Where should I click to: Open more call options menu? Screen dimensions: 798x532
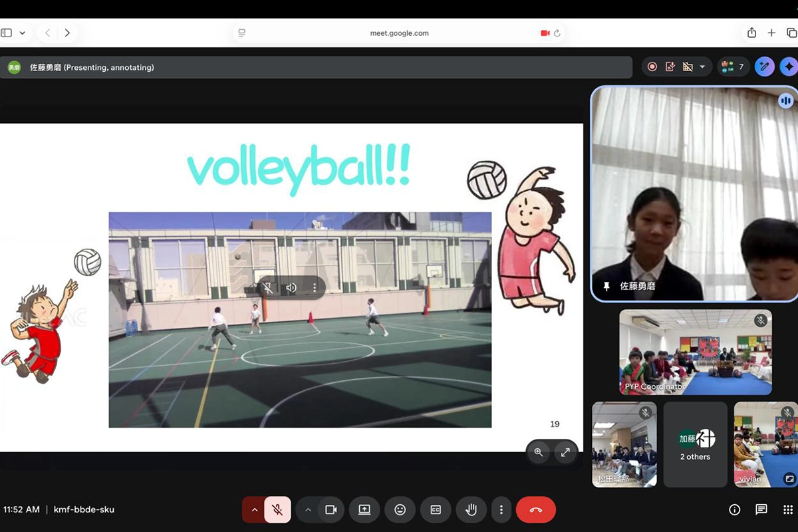coord(501,510)
